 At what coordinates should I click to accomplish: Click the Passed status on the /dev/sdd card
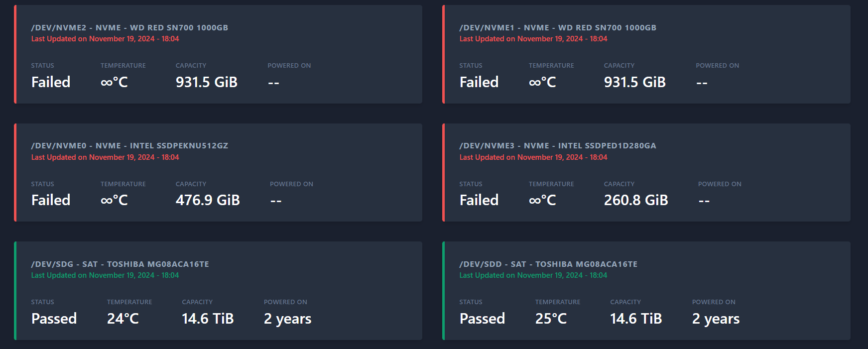click(482, 319)
